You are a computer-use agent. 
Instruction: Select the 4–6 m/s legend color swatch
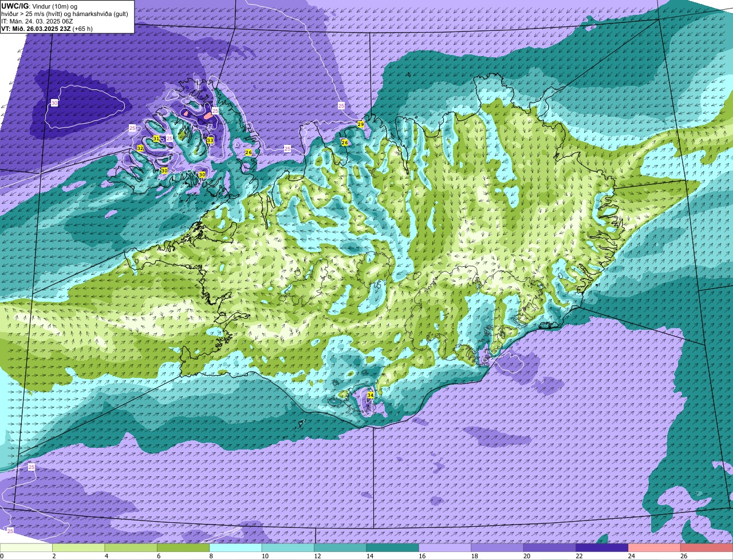131,547
